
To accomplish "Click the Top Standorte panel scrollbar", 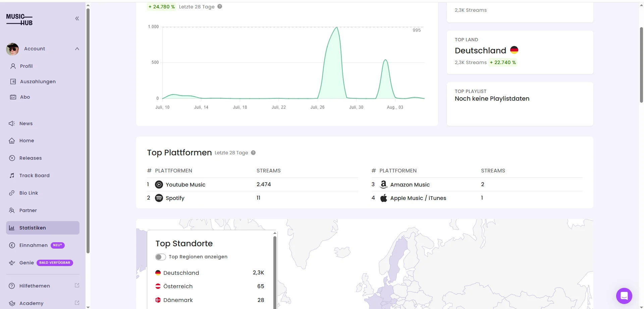I will pyautogui.click(x=275, y=272).
